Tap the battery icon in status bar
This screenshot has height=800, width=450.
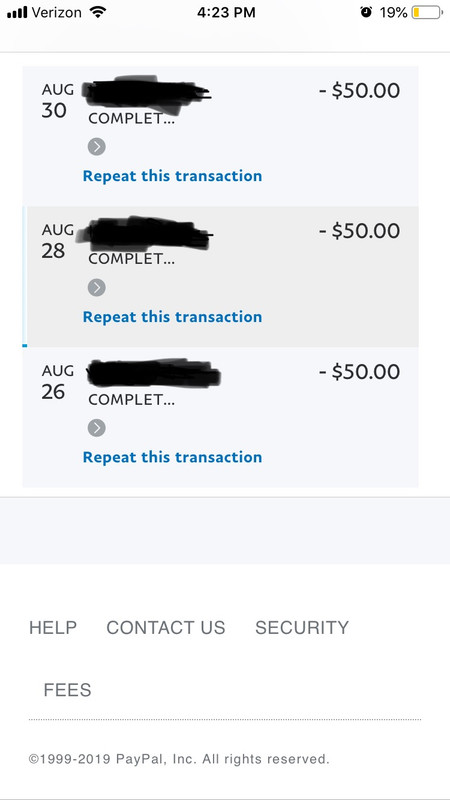(x=427, y=12)
